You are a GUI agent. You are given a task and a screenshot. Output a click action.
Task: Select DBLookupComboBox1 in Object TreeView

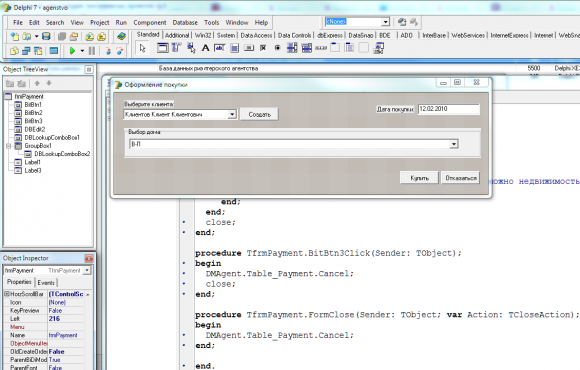coord(52,138)
